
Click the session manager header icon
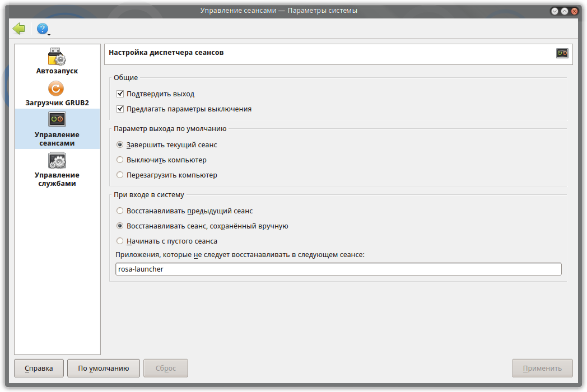[x=562, y=53]
